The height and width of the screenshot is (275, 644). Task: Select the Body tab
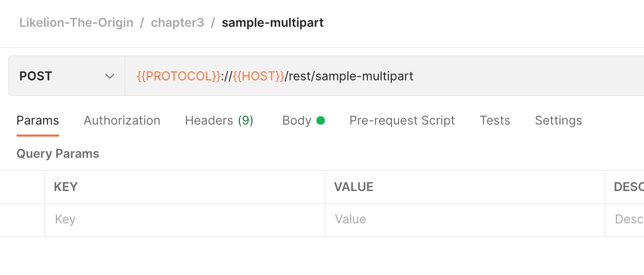point(297,120)
